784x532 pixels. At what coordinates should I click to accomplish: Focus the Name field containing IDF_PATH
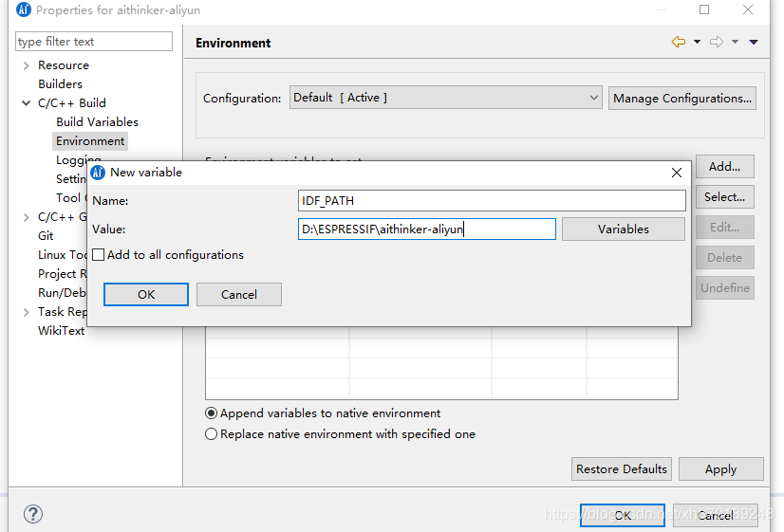click(x=492, y=200)
